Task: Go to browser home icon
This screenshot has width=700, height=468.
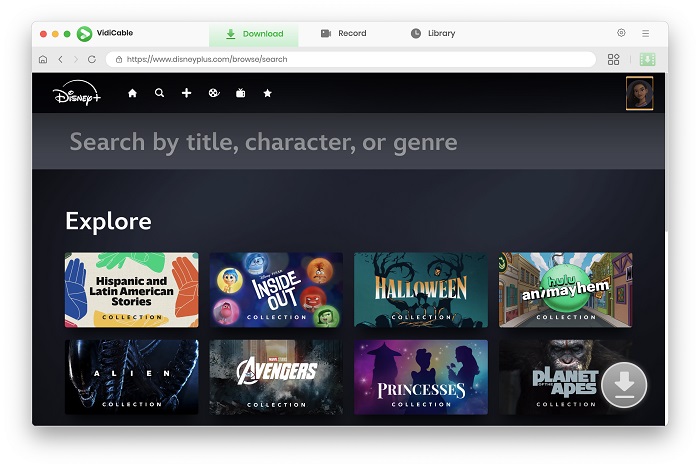Action: [43, 59]
